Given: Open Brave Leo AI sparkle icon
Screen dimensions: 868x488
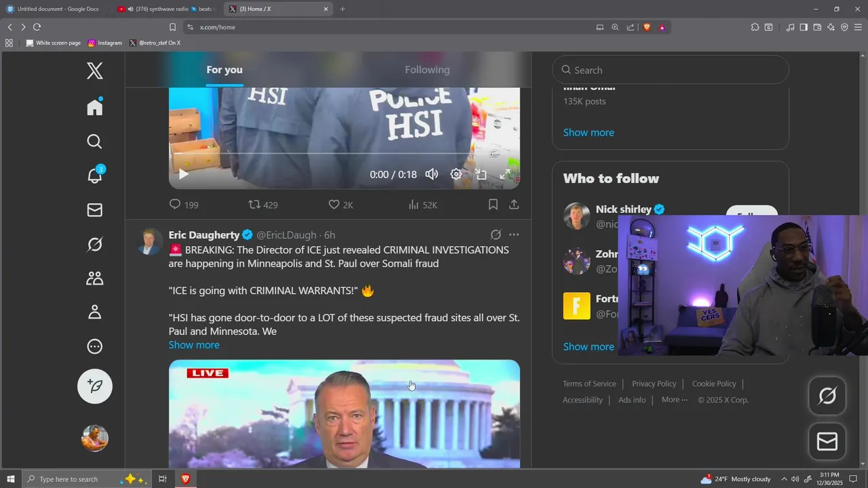Looking at the screenshot, I should coord(831,27).
